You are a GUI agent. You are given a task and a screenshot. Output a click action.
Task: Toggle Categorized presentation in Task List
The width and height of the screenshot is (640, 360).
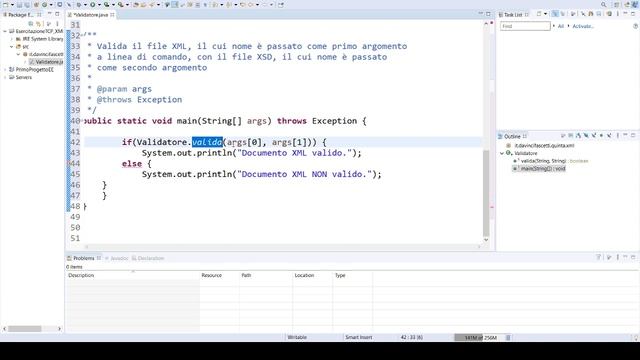(x=555, y=14)
